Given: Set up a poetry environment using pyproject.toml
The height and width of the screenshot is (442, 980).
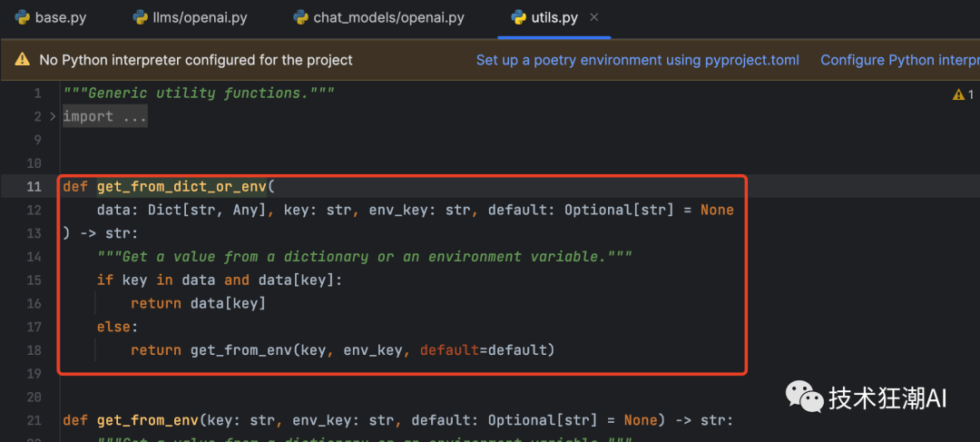Looking at the screenshot, I should coord(638,60).
